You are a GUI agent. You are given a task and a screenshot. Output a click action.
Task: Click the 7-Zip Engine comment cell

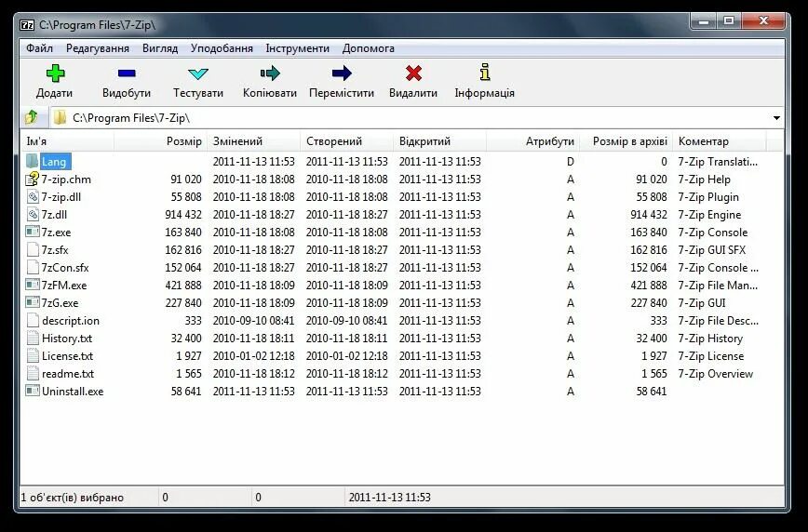[x=709, y=215]
